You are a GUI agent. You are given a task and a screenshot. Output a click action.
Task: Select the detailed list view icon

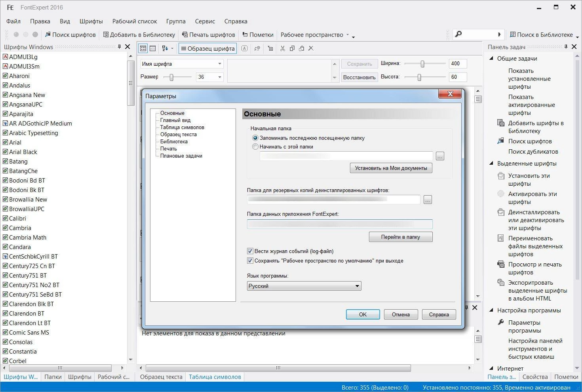point(152,48)
